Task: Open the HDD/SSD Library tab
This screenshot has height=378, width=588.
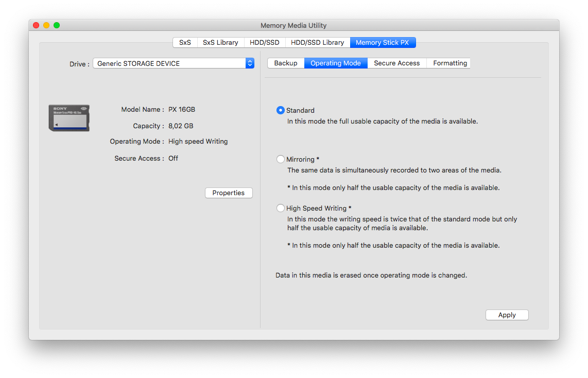Action: 317,42
